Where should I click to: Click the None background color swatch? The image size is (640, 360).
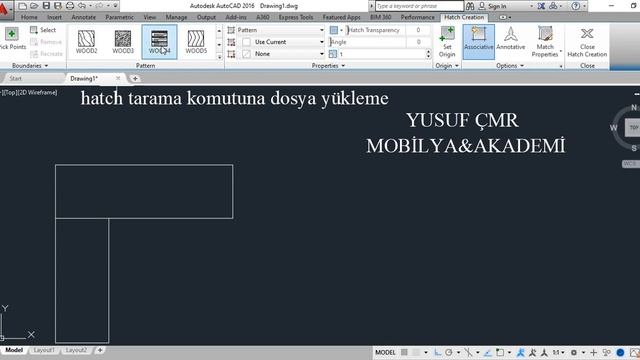click(246, 53)
